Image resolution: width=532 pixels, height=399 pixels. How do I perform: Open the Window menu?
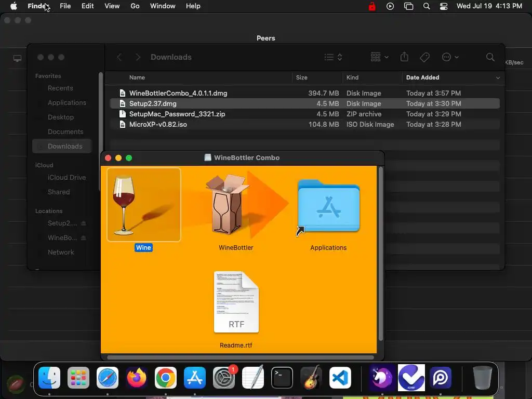[x=163, y=6]
